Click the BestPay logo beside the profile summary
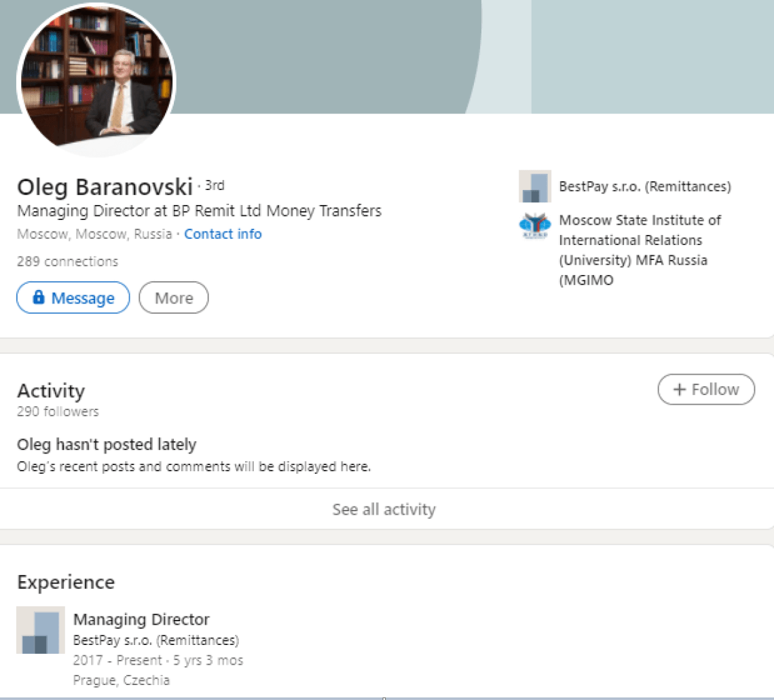The height and width of the screenshot is (700, 774). point(534,187)
